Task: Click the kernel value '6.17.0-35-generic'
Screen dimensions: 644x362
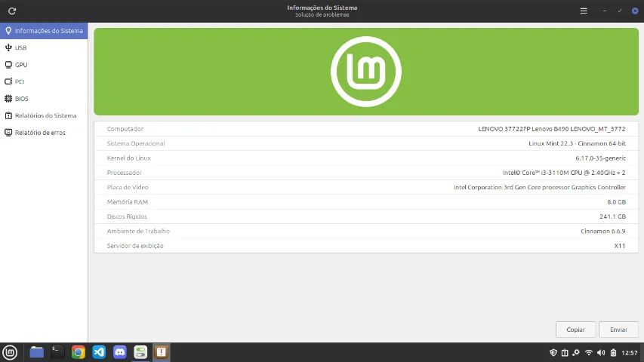Action: coord(600,158)
